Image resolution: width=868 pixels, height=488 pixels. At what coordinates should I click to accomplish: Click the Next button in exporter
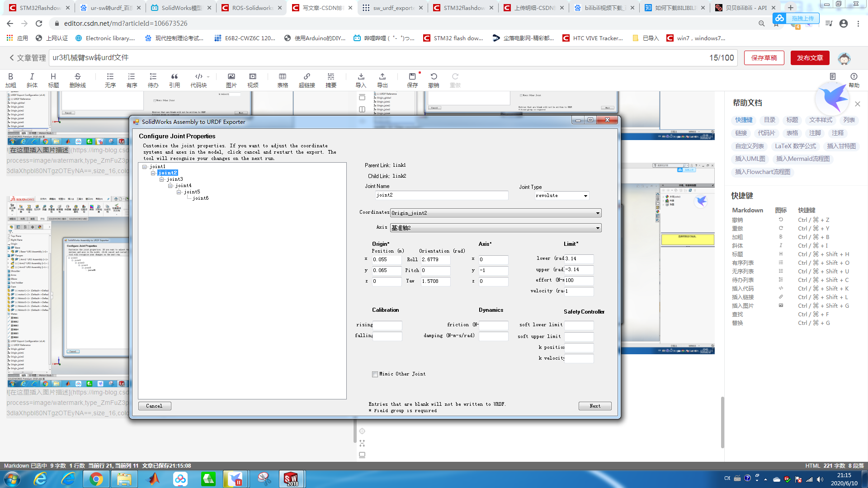595,406
